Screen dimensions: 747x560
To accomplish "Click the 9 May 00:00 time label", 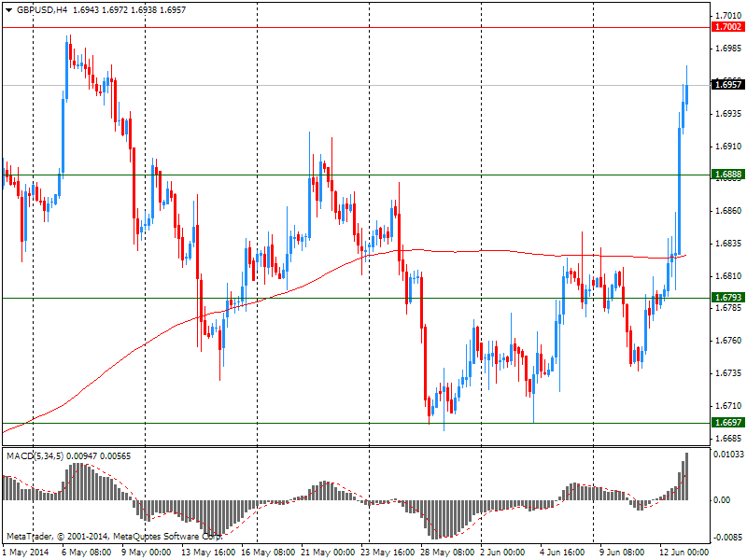I will pos(146,553).
